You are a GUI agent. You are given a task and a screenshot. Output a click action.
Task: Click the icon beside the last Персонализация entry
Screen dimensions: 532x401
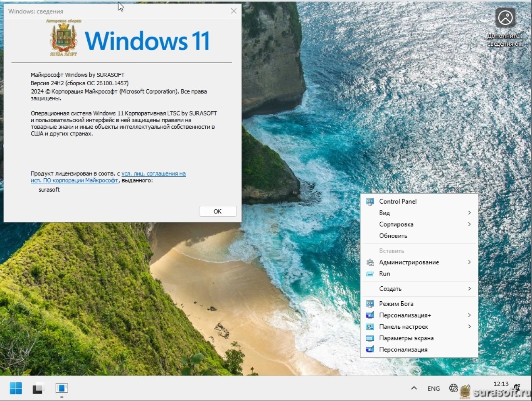pos(369,349)
